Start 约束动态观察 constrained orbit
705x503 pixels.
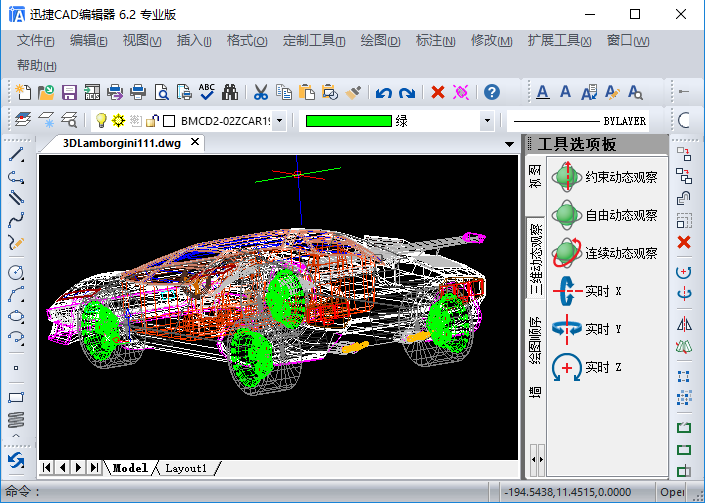point(605,177)
